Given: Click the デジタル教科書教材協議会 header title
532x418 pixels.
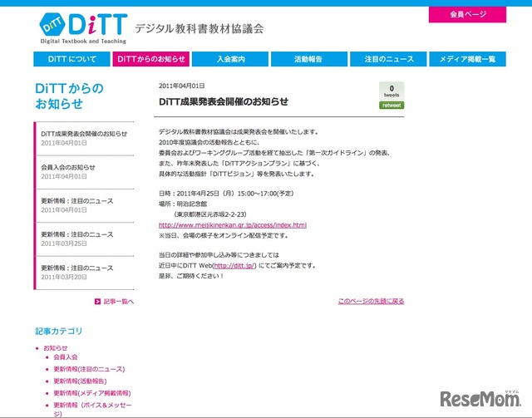Looking at the screenshot, I should click(199, 28).
